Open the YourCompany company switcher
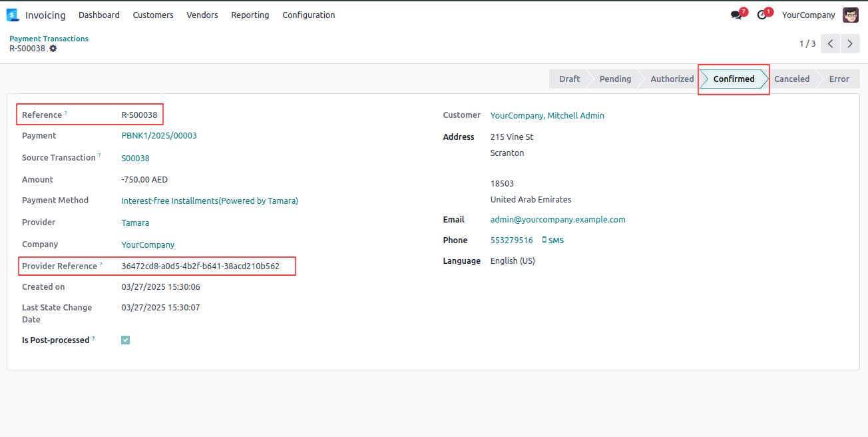This screenshot has height=437, width=868. 808,15
